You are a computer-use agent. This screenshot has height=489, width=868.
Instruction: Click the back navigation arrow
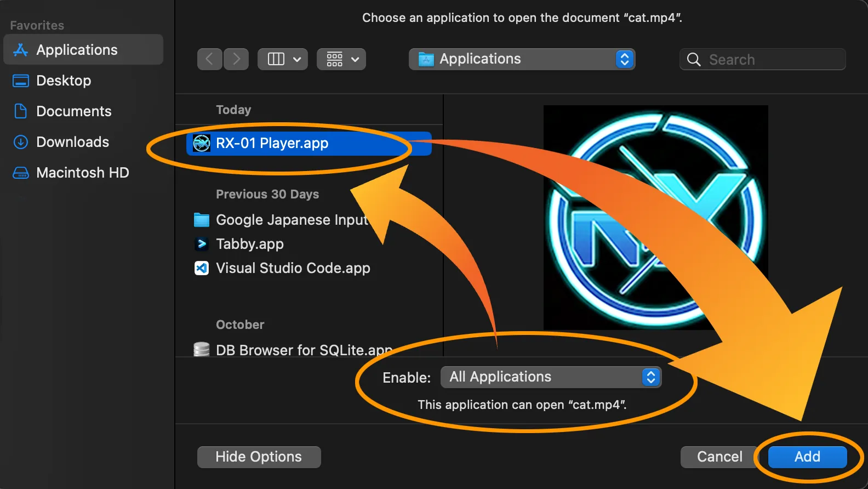[x=209, y=59]
